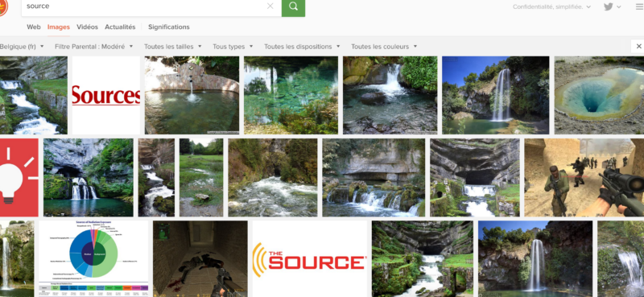This screenshot has height=297, width=644.
Task: Click the green search magnifier button
Action: point(293,6)
